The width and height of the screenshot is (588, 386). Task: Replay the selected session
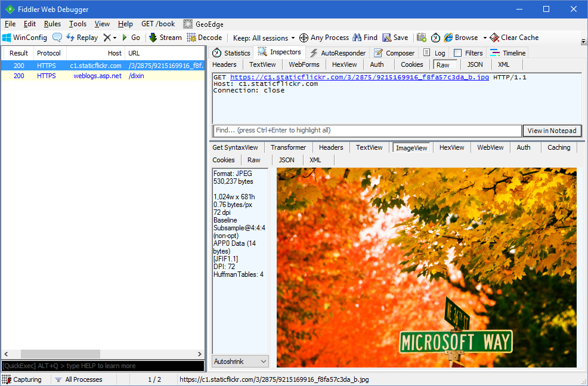click(x=82, y=38)
